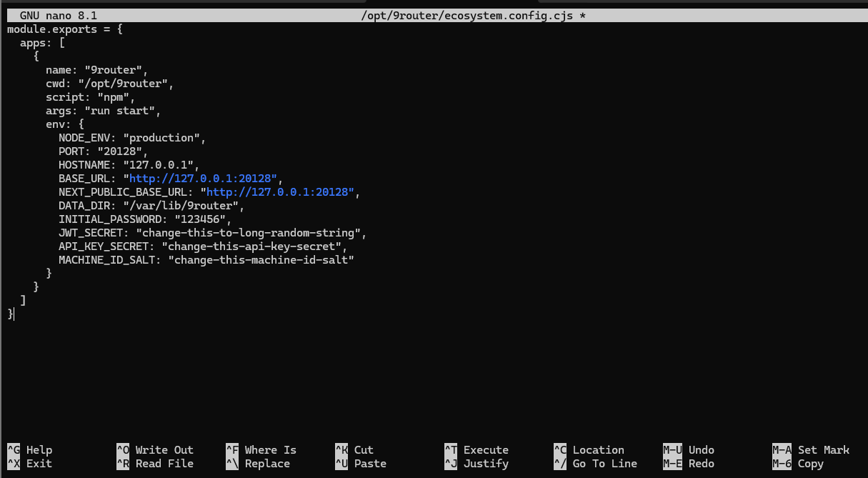This screenshot has width=868, height=478.
Task: Click the ^/ Go To Line shortcut
Action: 595,464
